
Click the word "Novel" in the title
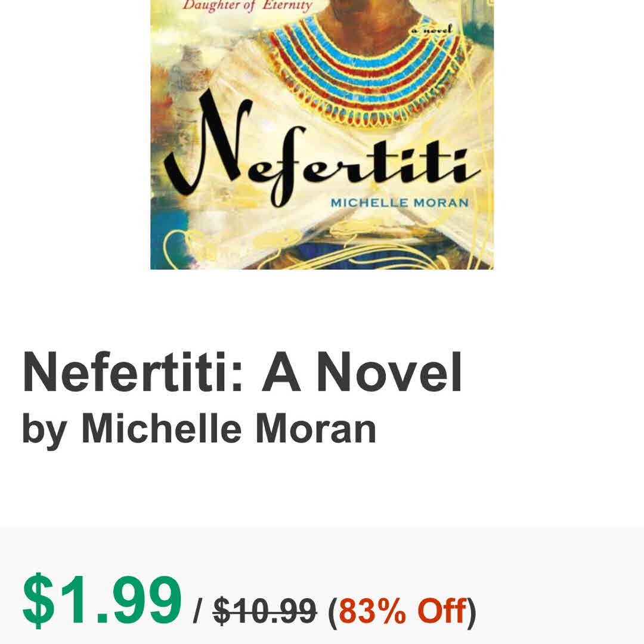(389, 372)
